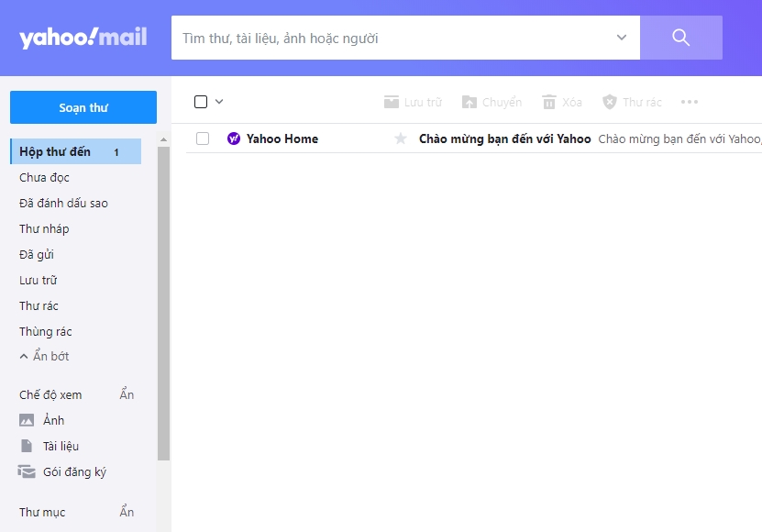
Task: Click the grey email preview snippet text
Action: point(679,139)
